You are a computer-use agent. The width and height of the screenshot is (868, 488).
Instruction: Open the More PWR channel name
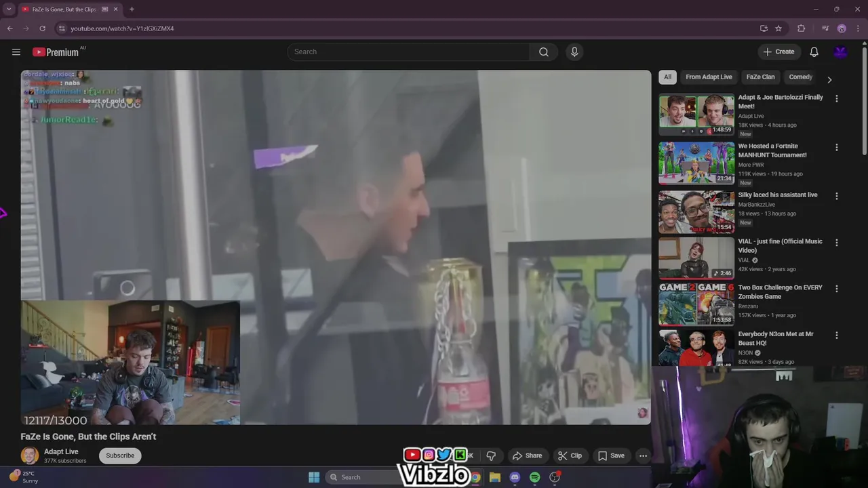(x=752, y=165)
